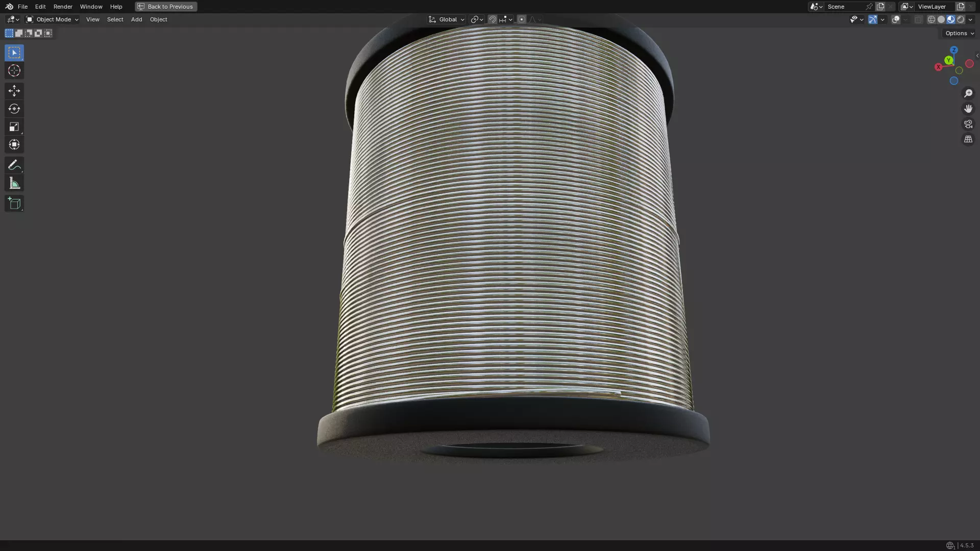Click the Y axis on navigation gizmo
Screen dimensions: 980x551
click(x=948, y=60)
